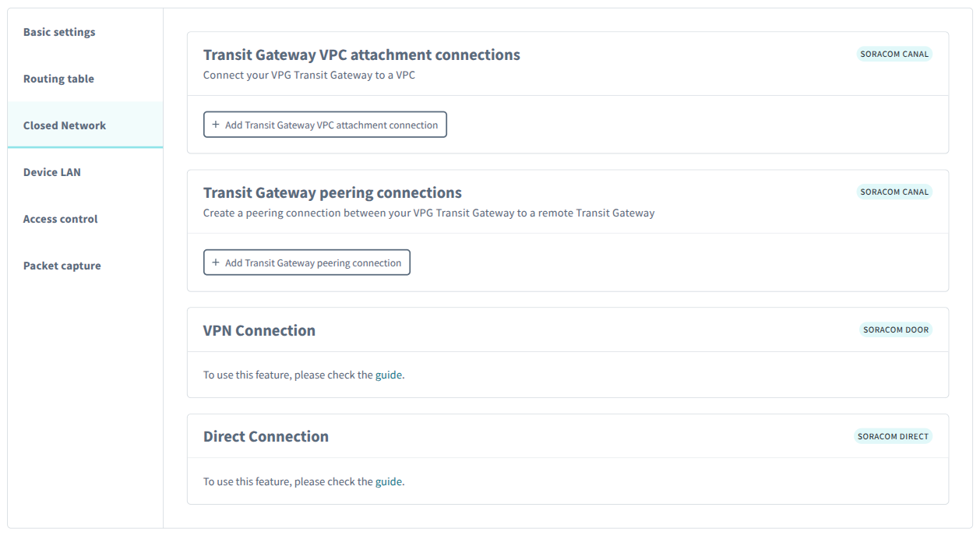The image size is (980, 539).
Task: Switch to the Routing table section
Action: 58,79
